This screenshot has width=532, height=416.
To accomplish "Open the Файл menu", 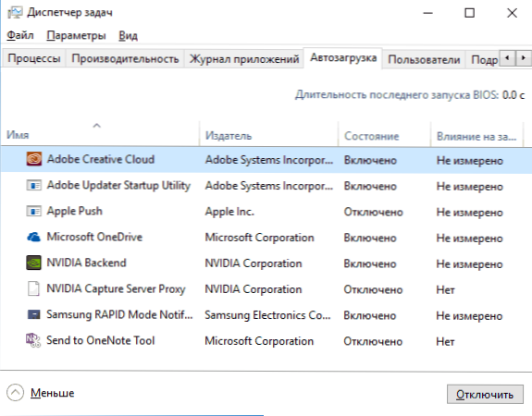I will pos(20,35).
